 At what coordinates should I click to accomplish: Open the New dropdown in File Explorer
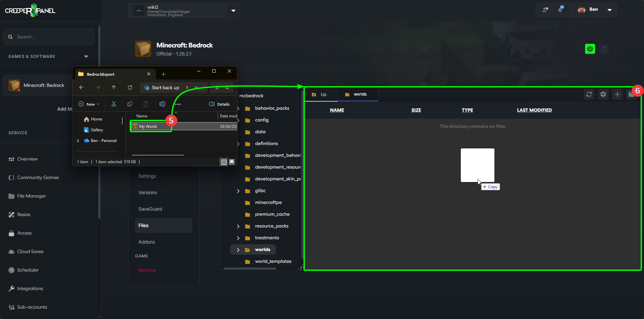(89, 104)
